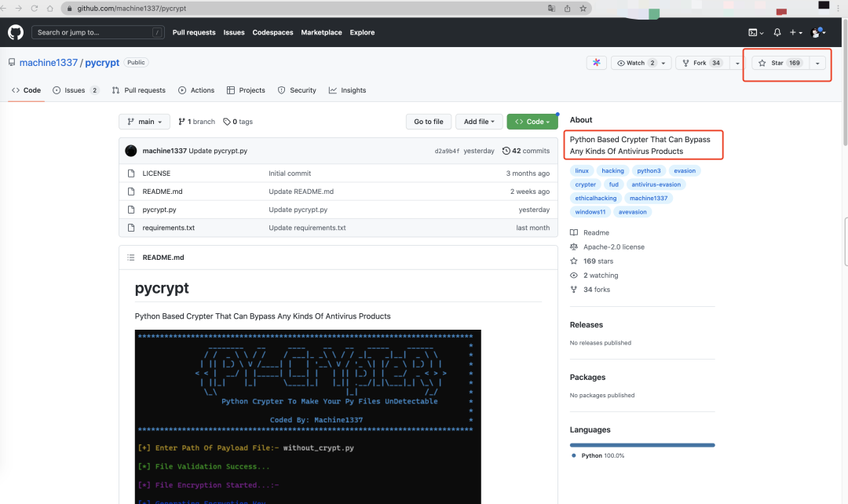Open the 34 forks link
848x504 pixels.
pyautogui.click(x=590, y=290)
